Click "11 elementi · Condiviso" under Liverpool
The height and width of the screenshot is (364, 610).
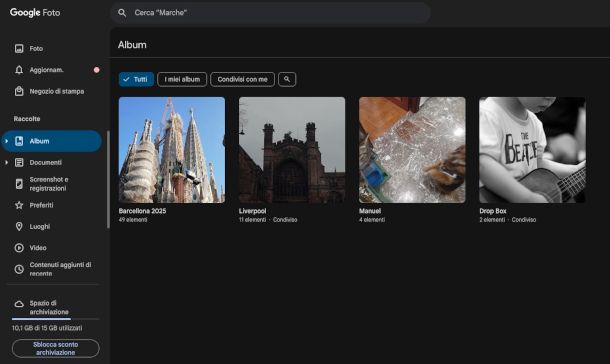pyautogui.click(x=268, y=220)
